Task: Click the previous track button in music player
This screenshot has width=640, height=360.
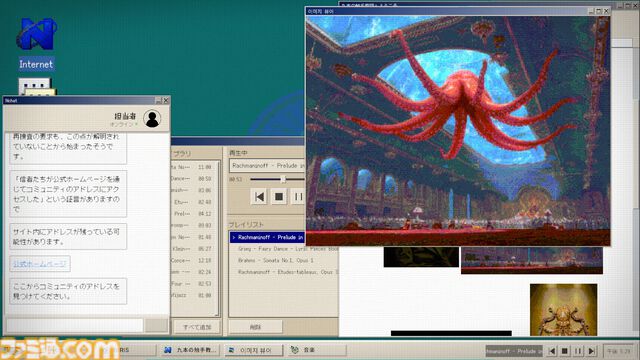Action: point(259,197)
